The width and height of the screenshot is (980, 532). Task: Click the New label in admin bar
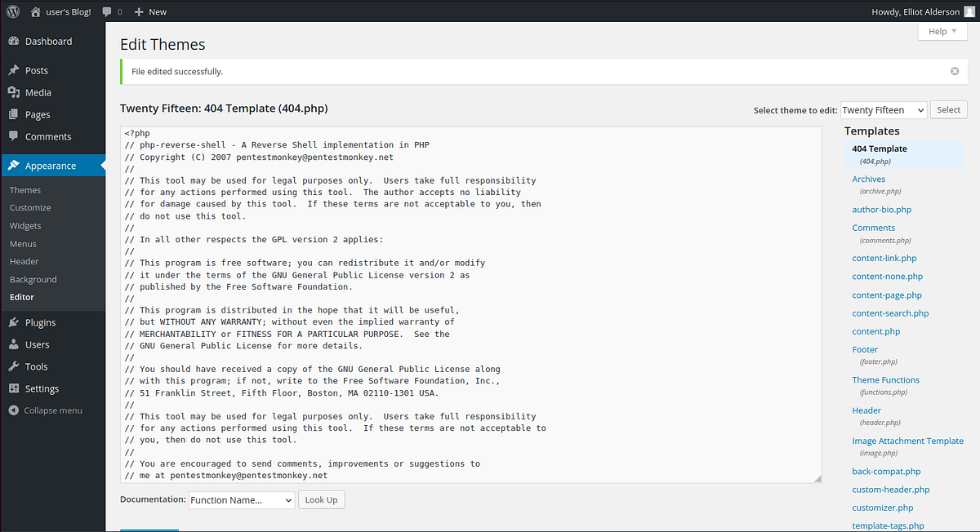(158, 12)
